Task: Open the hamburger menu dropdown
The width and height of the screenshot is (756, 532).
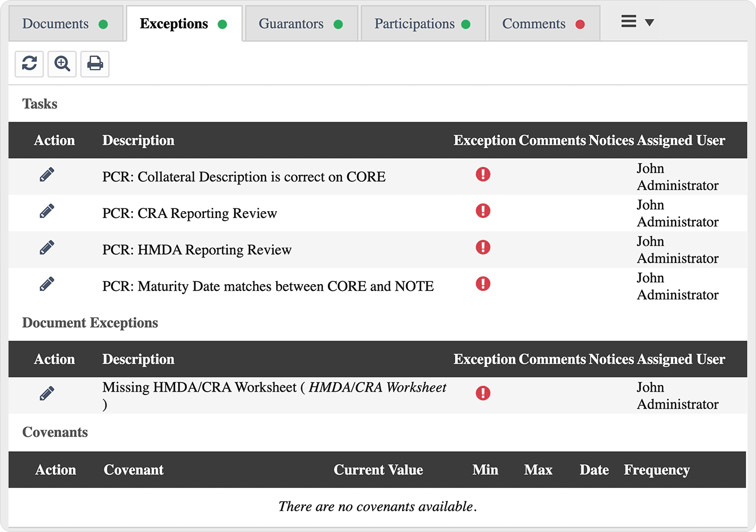Action: pyautogui.click(x=637, y=23)
